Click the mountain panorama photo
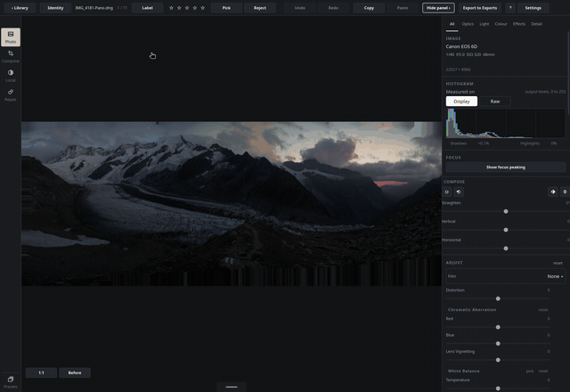The width and height of the screenshot is (570, 392). pyautogui.click(x=232, y=204)
